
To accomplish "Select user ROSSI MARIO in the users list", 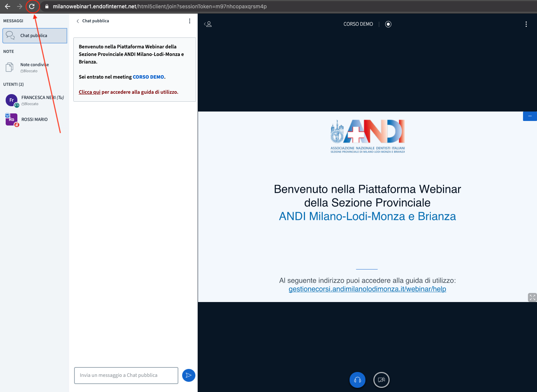I will click(x=35, y=119).
